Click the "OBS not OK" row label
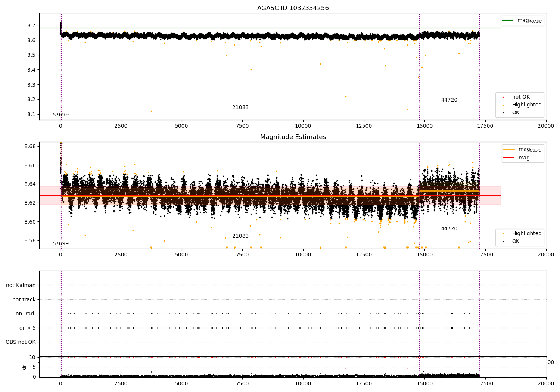Viewport: 560px width, 392px height. 21,342
